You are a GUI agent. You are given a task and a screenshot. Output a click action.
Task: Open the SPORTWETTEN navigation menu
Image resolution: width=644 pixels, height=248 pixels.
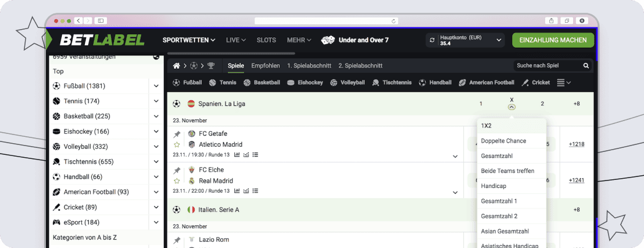(189, 40)
